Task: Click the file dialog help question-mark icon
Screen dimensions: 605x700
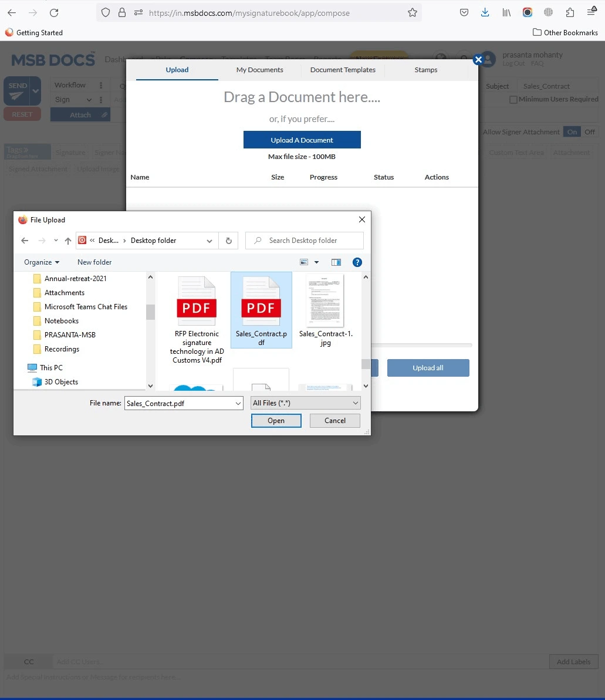Action: coord(357,262)
